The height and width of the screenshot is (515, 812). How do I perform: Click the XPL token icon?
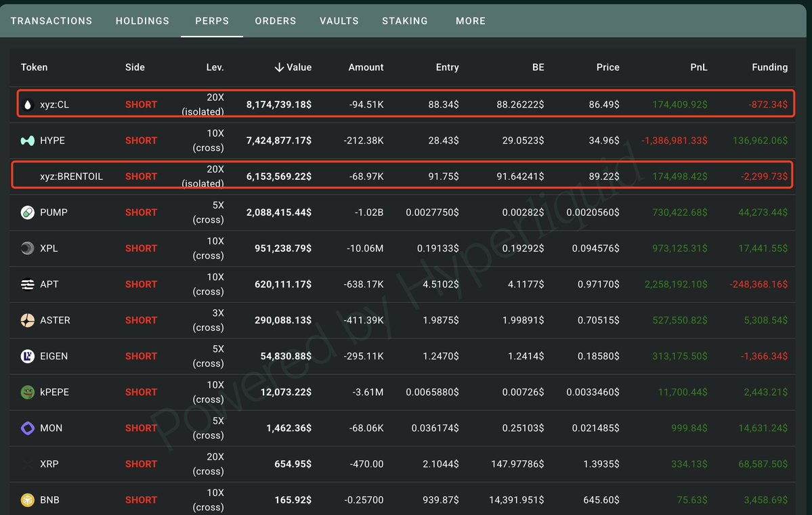[x=28, y=248]
